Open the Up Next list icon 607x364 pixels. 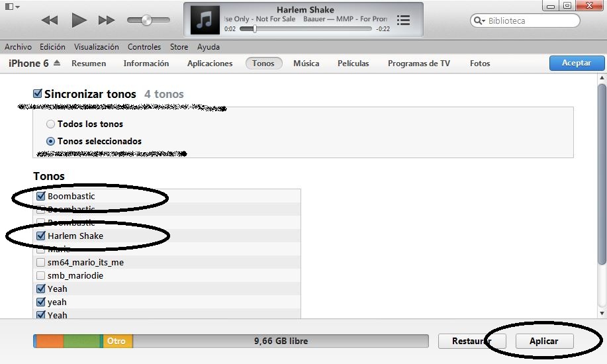click(x=403, y=20)
